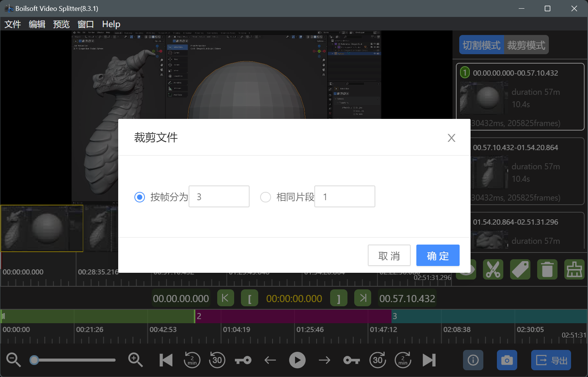Play the video

pos(297,360)
